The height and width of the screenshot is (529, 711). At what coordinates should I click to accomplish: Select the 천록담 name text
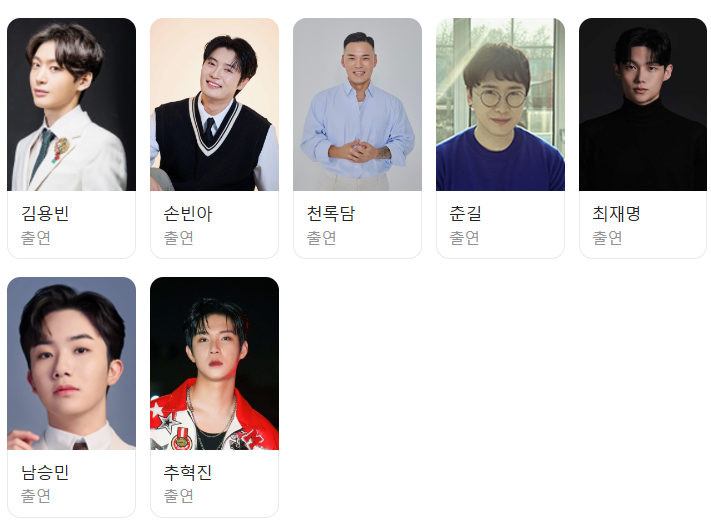(x=331, y=214)
